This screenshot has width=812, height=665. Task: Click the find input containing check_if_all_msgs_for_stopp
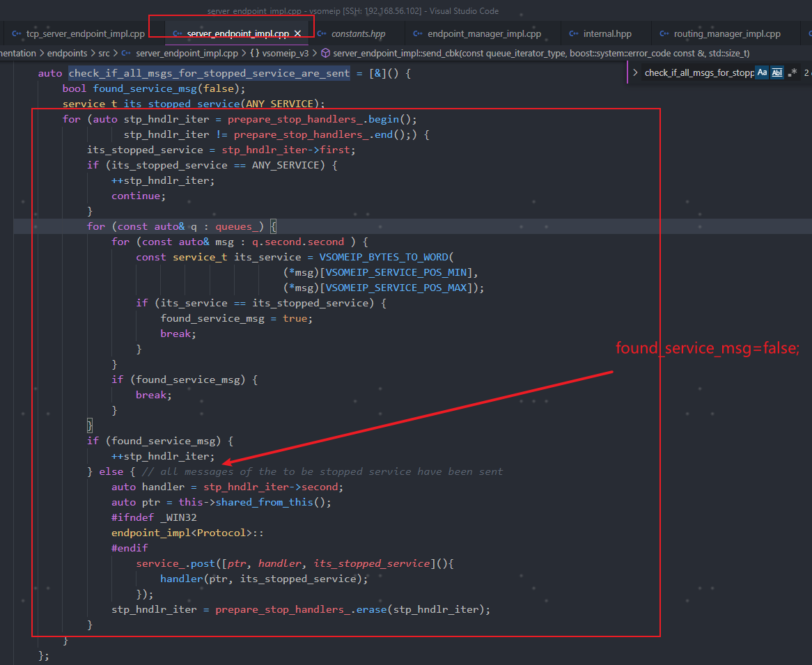point(698,73)
